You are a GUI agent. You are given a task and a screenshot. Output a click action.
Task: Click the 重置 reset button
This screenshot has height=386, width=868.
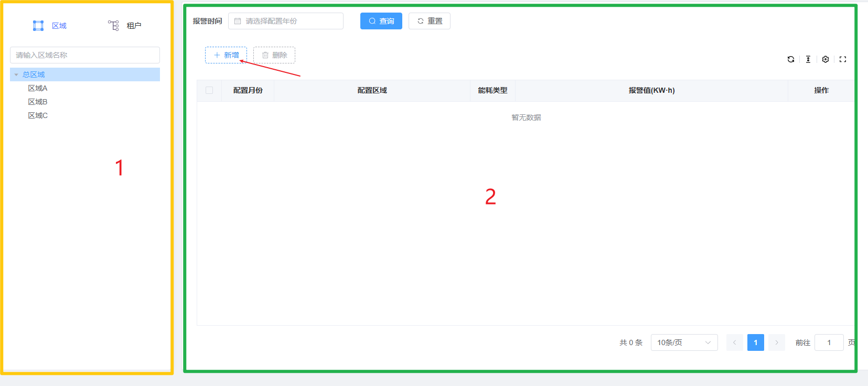(x=430, y=21)
